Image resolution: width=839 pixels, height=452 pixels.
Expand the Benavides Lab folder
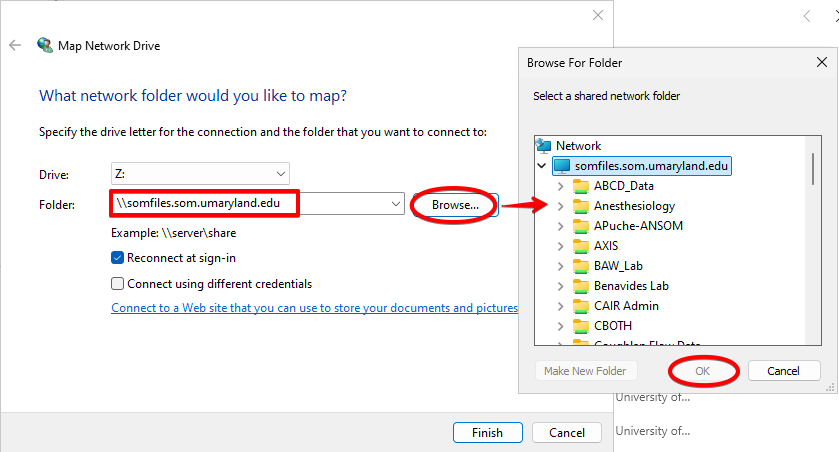[x=561, y=286]
